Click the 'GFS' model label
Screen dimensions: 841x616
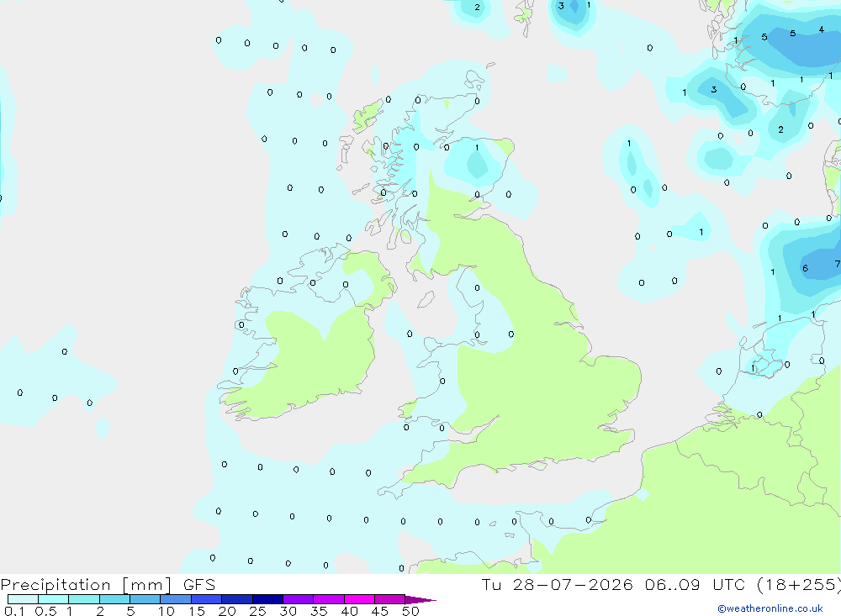tap(199, 585)
